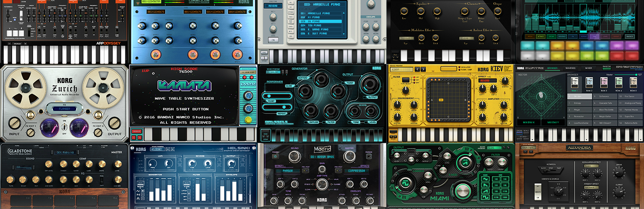Go to previous Kiev sound program arrow
This screenshot has height=209, width=644.
[417, 69]
